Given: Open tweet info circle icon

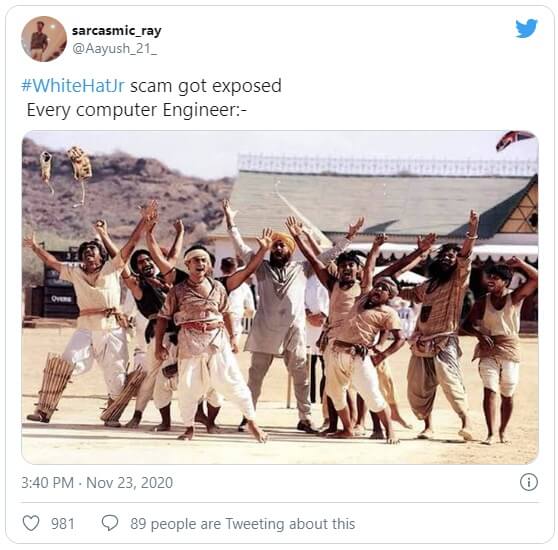Looking at the screenshot, I should point(529,482).
